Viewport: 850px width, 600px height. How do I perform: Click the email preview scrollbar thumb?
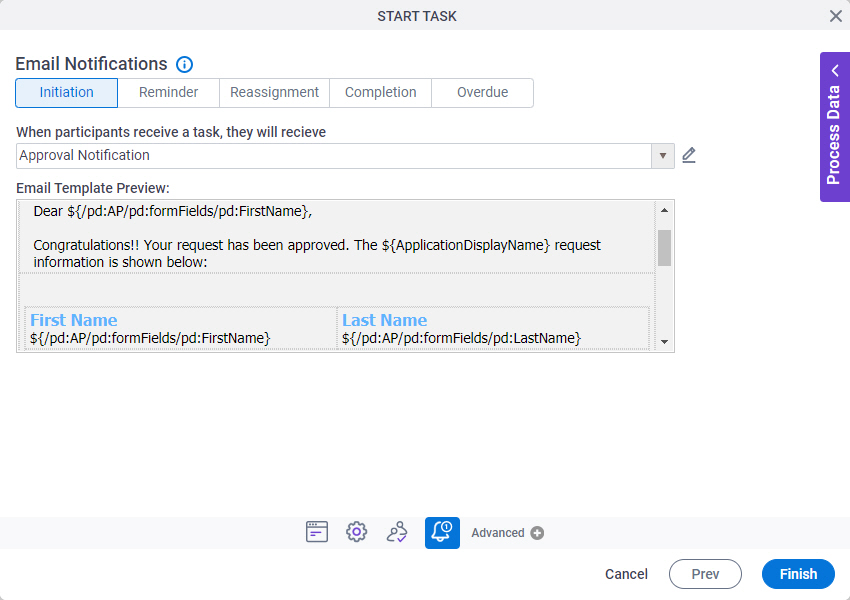665,248
